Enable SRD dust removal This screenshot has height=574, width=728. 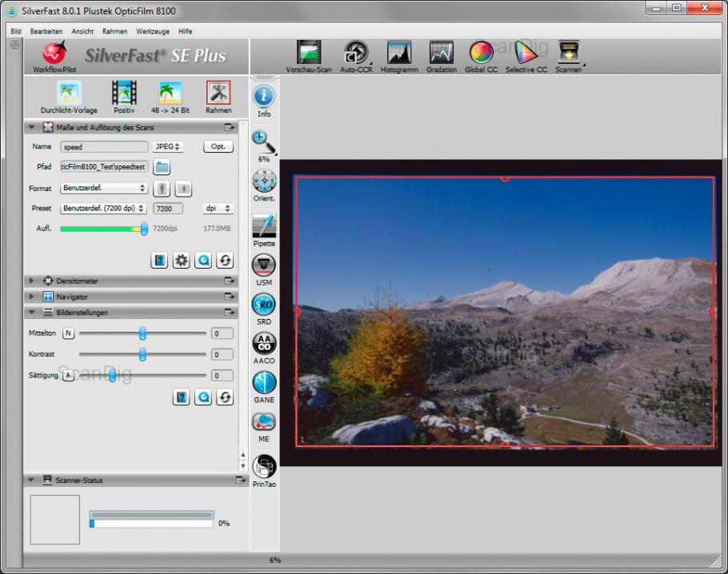pyautogui.click(x=263, y=305)
